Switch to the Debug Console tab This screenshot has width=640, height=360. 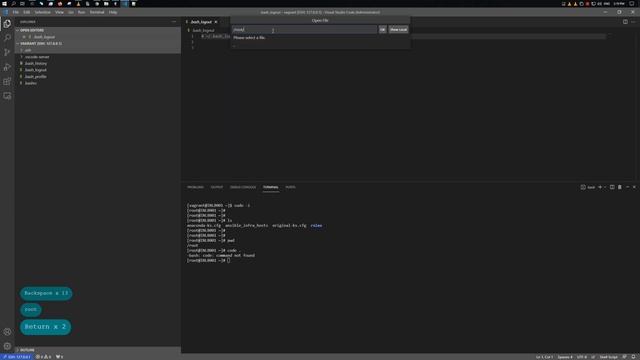(x=243, y=187)
